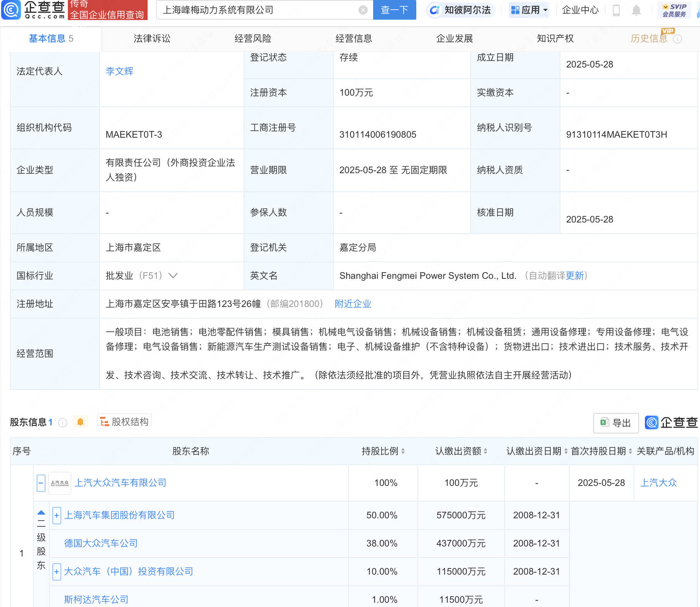700x607 pixels.
Task: Click the 查一下 search button
Action: click(395, 10)
